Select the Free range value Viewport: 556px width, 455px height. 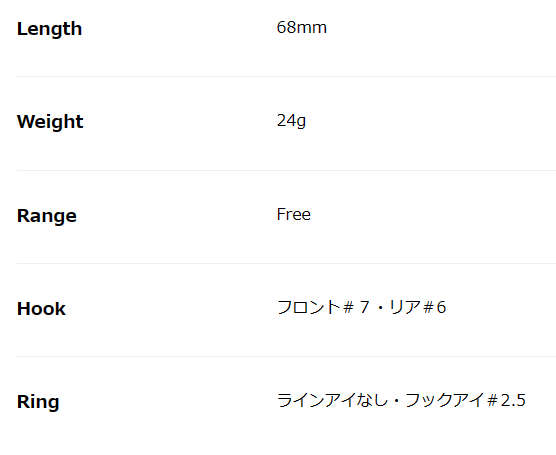coord(294,215)
